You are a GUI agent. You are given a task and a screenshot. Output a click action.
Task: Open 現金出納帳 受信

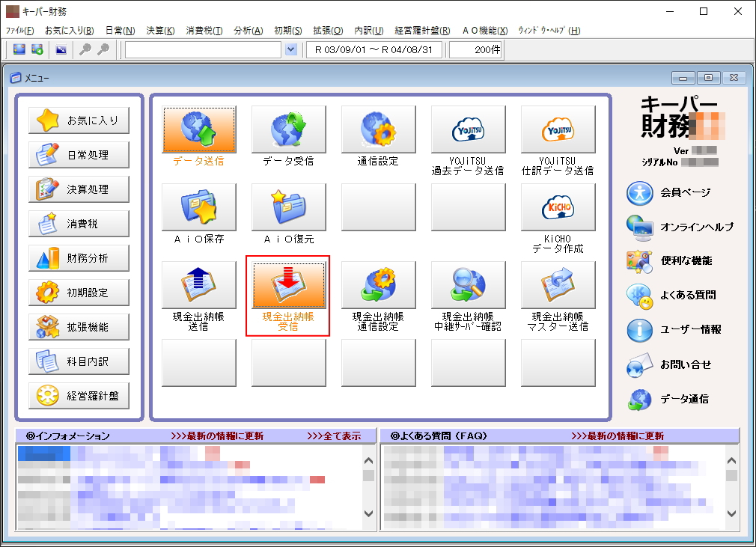point(288,285)
